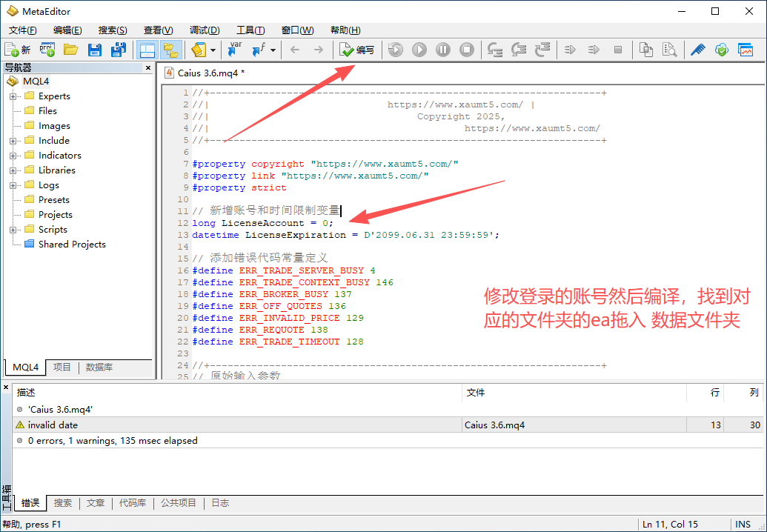Click the Step Out debug icon
Image resolution: width=767 pixels, height=532 pixels.
tap(542, 50)
